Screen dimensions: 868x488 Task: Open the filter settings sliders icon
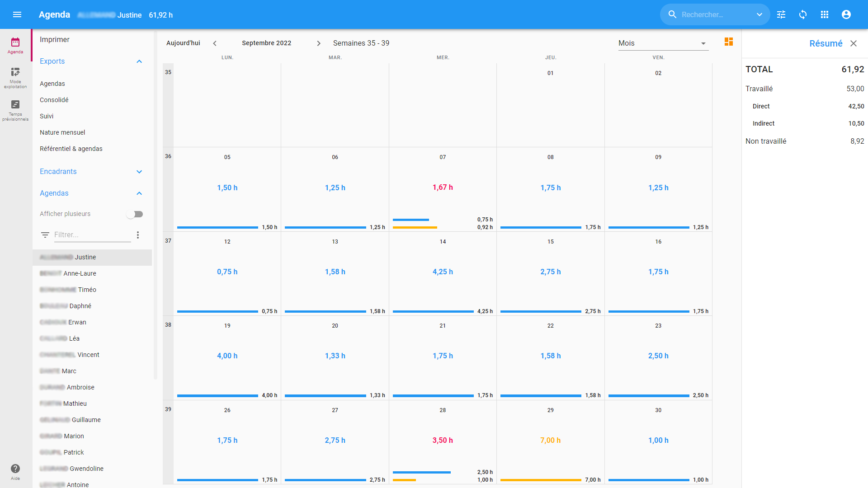(x=781, y=14)
